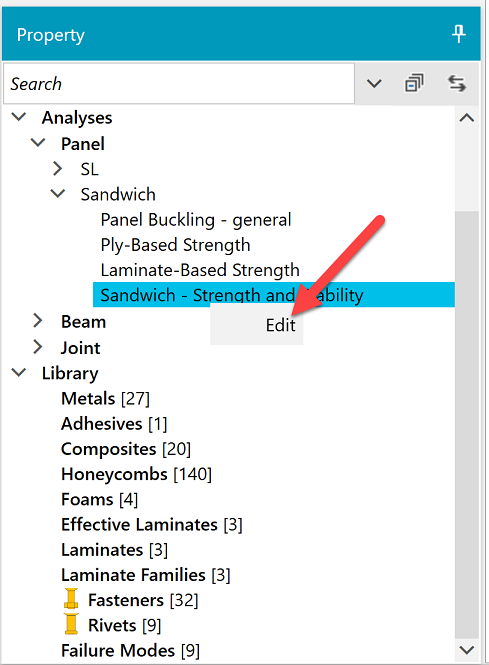
Task: Click the scrollbar down arrow
Action: [467, 649]
